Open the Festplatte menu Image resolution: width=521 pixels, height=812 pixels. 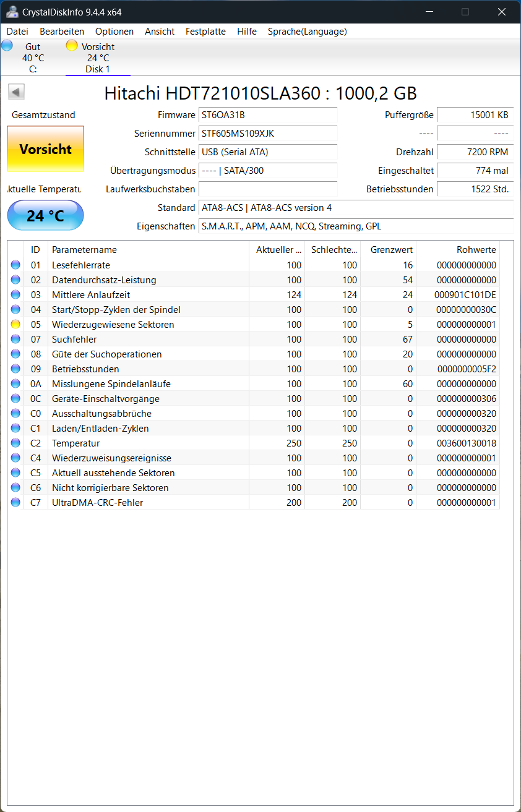[x=205, y=31]
